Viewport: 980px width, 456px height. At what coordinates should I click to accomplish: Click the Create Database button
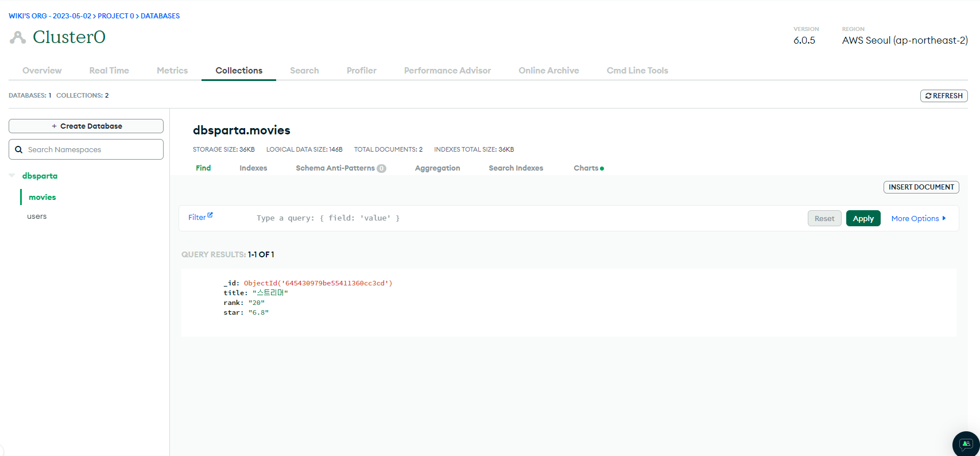[x=86, y=126]
